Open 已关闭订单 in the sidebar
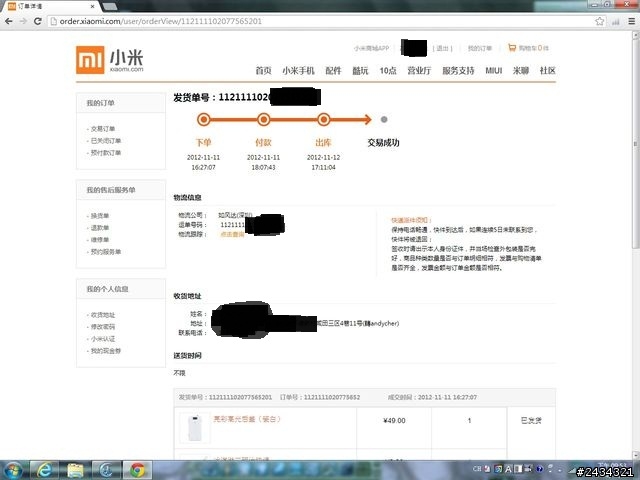The width and height of the screenshot is (640, 480). (106, 141)
